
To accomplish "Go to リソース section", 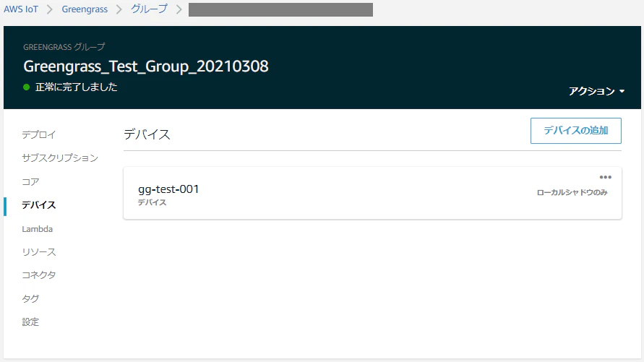I will tap(38, 252).
